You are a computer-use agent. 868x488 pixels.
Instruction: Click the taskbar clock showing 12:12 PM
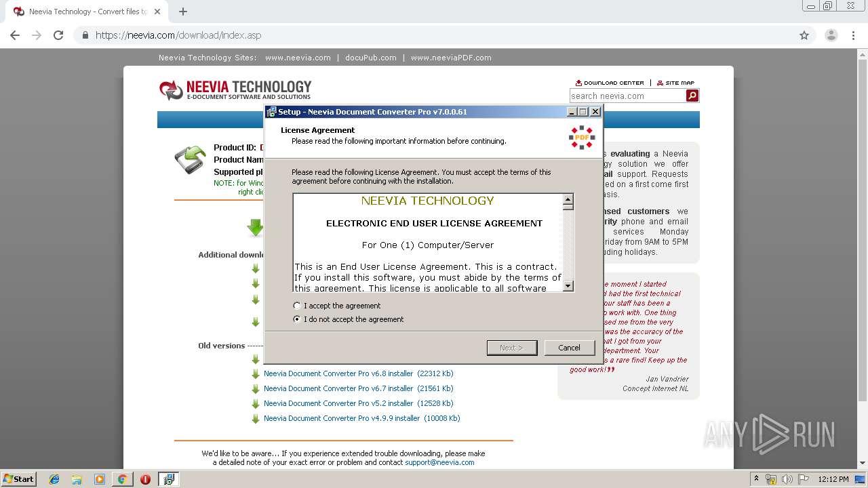(x=833, y=479)
